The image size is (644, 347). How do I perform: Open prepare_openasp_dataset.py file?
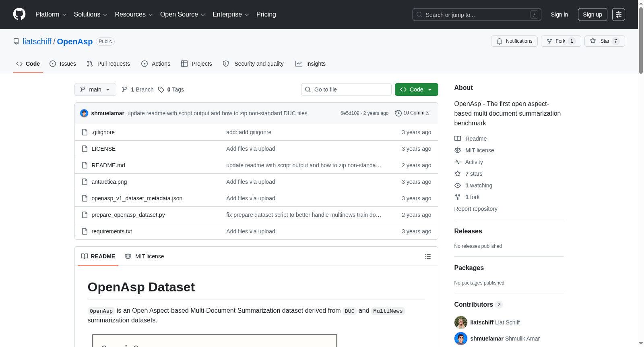[128, 215]
